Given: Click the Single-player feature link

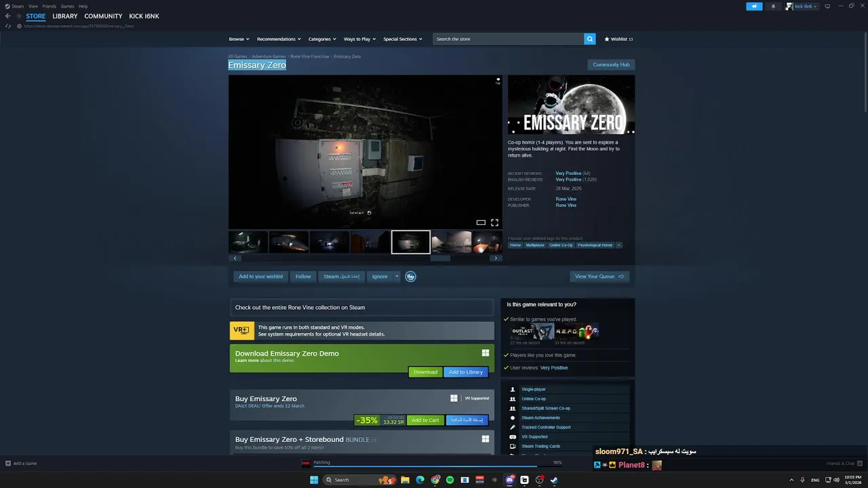Looking at the screenshot, I should pyautogui.click(x=534, y=389).
